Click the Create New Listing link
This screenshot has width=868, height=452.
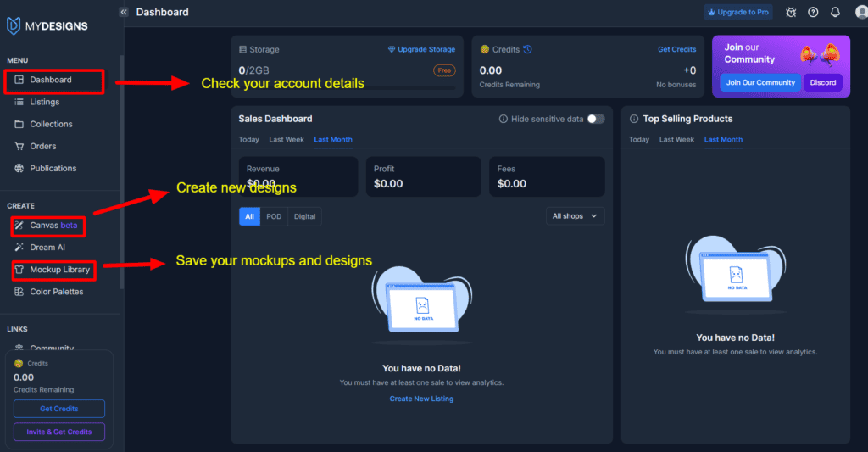coord(421,399)
